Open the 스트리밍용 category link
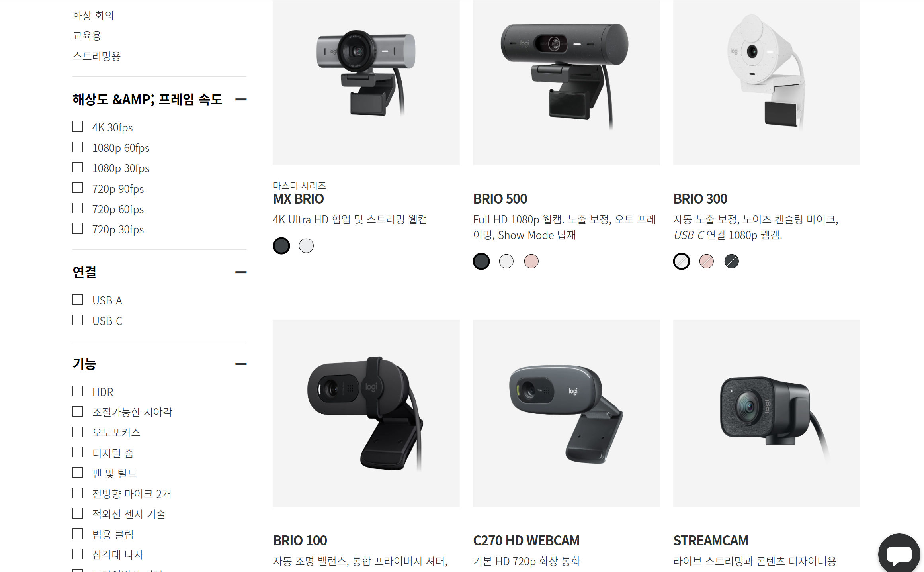This screenshot has height=572, width=924. point(96,56)
